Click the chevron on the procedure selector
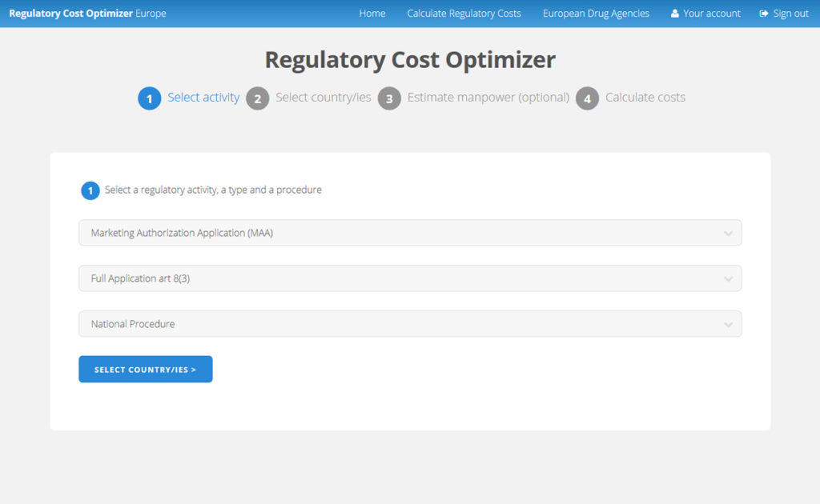Viewport: 820px width, 504px height. [x=729, y=324]
